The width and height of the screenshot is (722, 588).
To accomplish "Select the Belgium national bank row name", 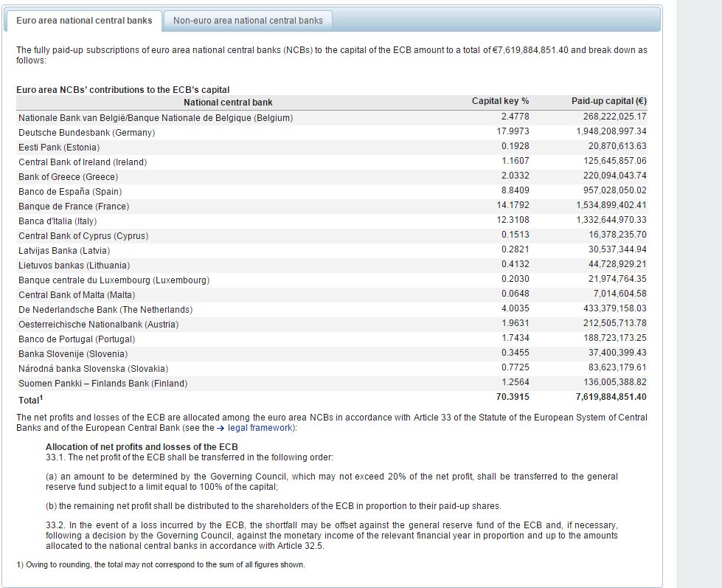I will (x=156, y=118).
